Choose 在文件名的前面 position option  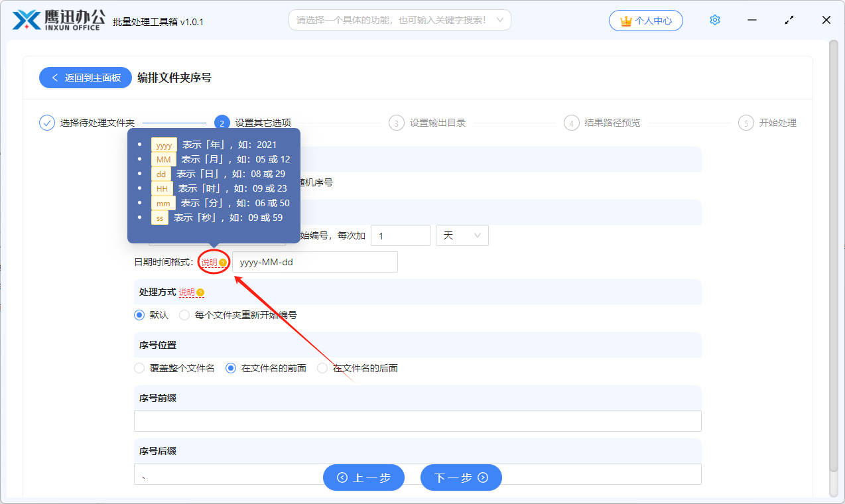coord(231,368)
